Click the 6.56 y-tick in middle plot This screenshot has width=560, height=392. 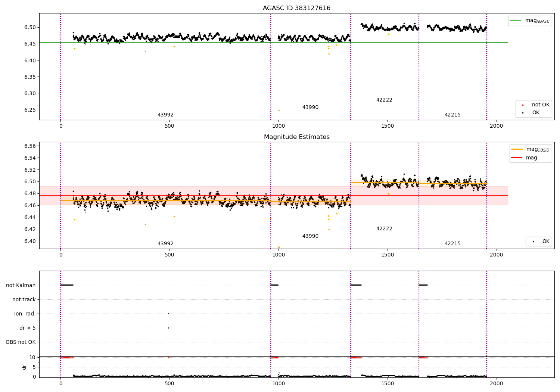30,146
